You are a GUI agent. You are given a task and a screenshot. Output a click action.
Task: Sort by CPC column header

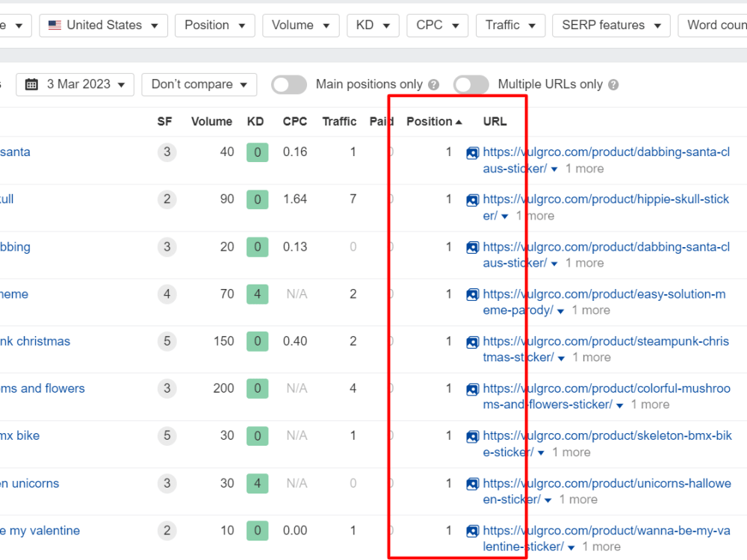tap(295, 122)
